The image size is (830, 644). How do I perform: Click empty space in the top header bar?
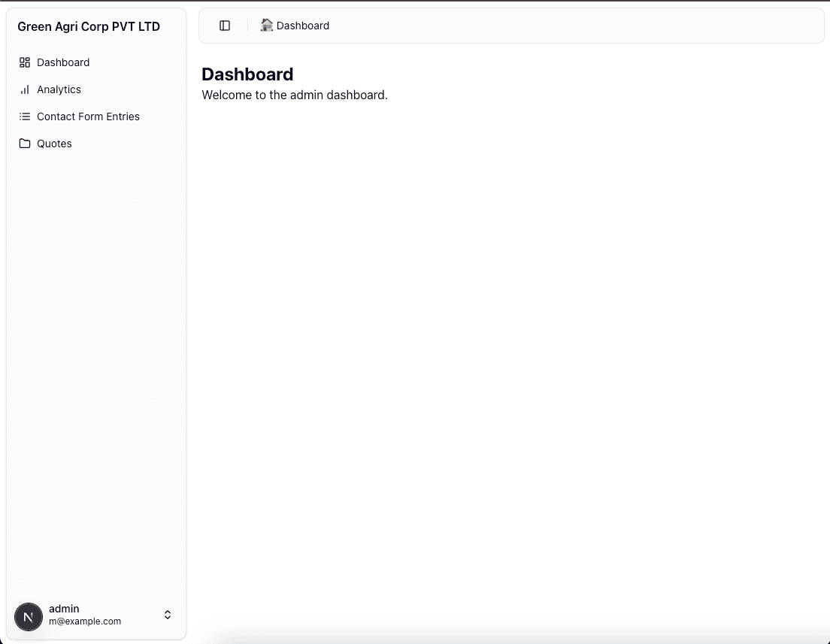click(x=571, y=26)
